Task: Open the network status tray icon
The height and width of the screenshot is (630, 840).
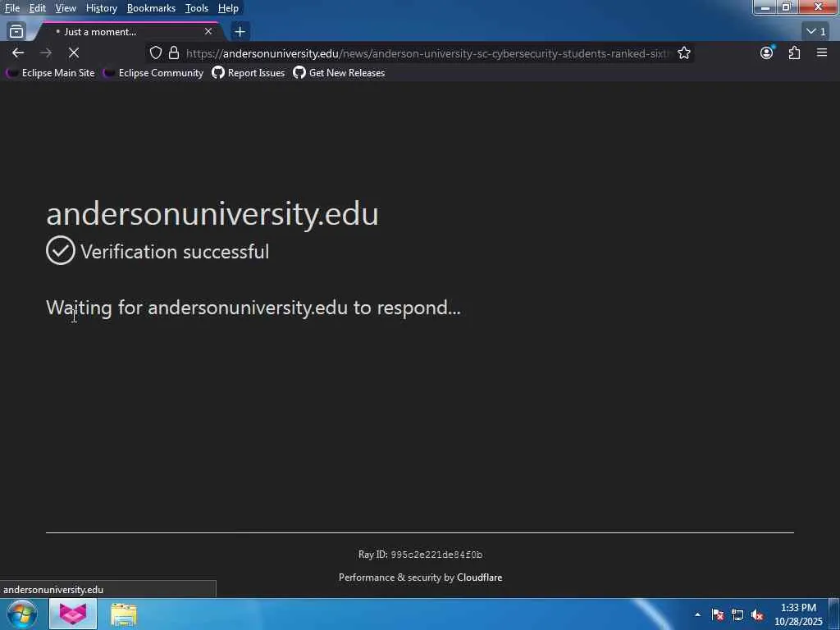Action: point(737,615)
